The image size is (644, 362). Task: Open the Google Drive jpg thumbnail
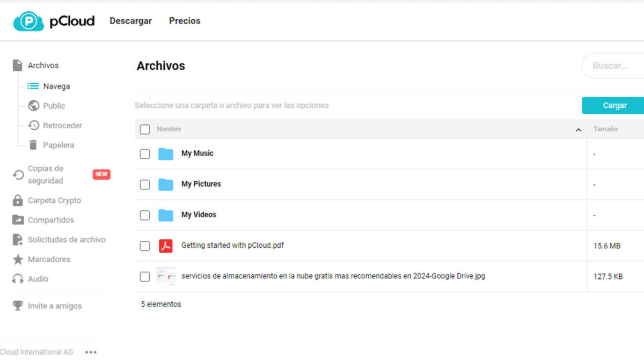(165, 277)
